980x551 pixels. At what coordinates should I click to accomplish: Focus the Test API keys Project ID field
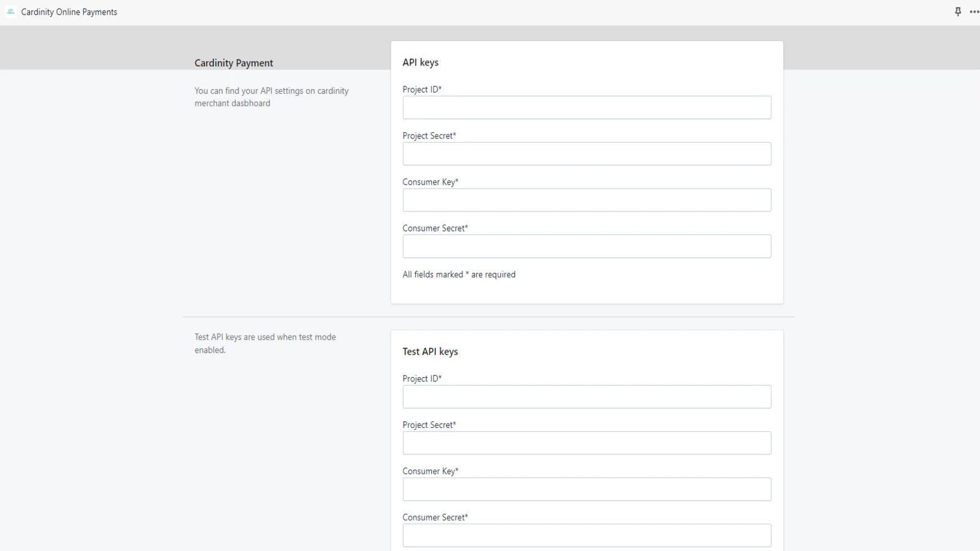coord(587,397)
